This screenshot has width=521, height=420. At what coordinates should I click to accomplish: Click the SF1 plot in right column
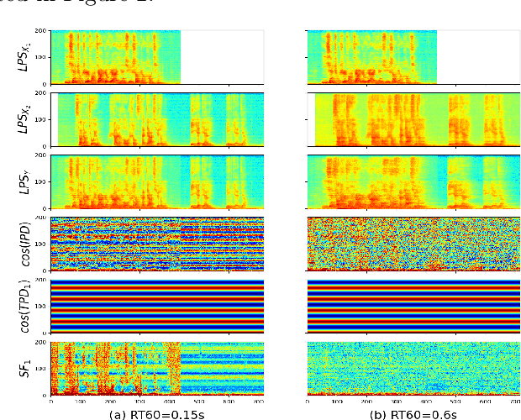pyautogui.click(x=413, y=368)
